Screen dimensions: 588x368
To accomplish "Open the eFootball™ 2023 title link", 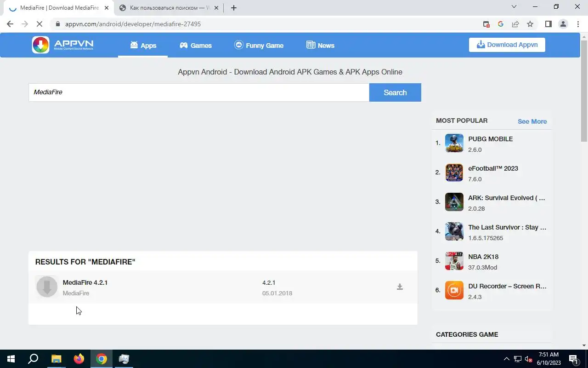I will coord(493,168).
